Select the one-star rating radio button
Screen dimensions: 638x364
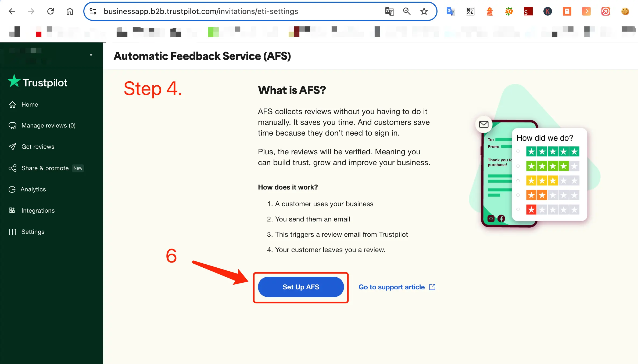coord(518,209)
